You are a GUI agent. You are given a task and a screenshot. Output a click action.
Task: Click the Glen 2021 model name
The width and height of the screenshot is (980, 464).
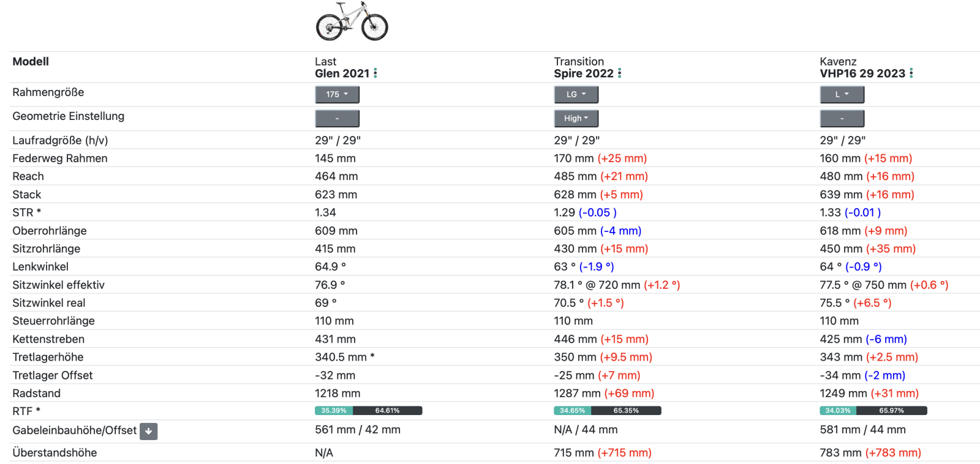[x=342, y=73]
